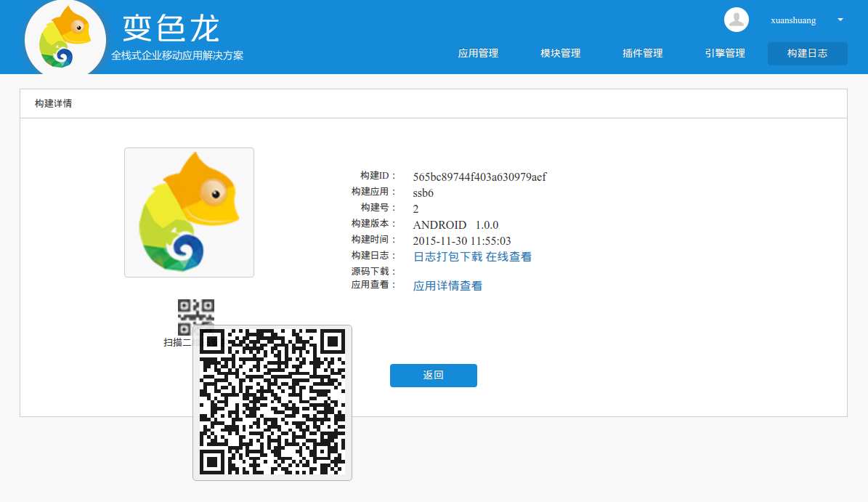Click the 全栈式企业移动应用解决方案 slogan
Viewport: 868px width, 502px height.
tap(177, 55)
